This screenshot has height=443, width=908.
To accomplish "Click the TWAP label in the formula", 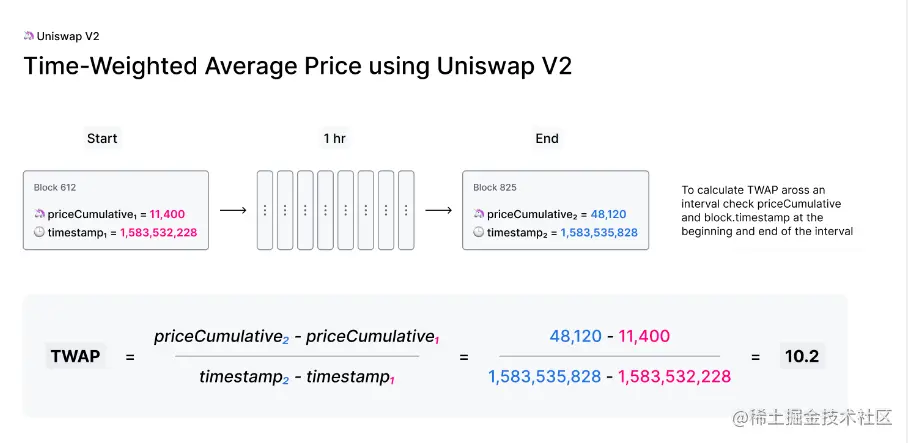I will (x=75, y=356).
